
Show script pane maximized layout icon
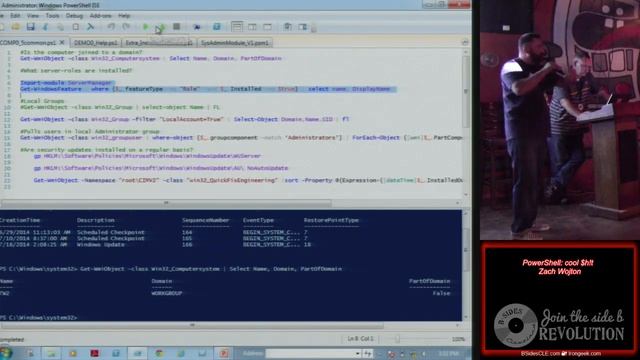pyautogui.click(x=267, y=27)
